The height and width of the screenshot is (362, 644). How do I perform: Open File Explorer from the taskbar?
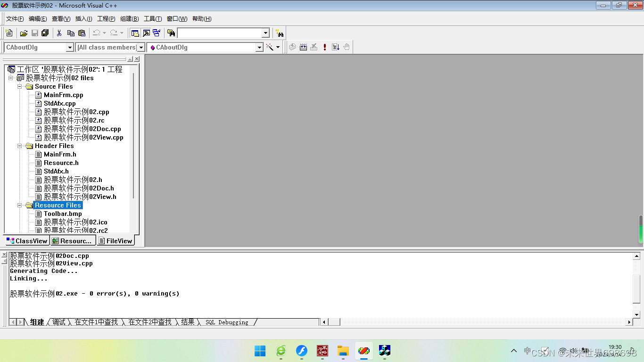[343, 351]
